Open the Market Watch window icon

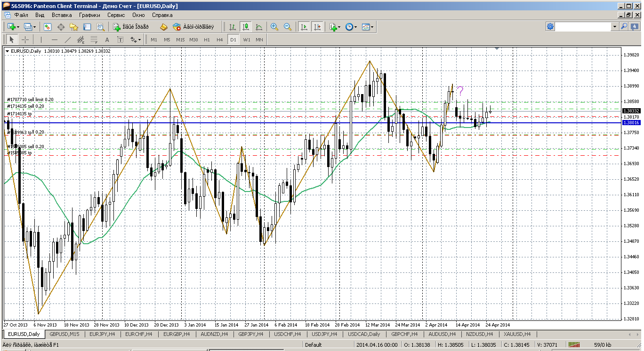[x=48, y=27]
